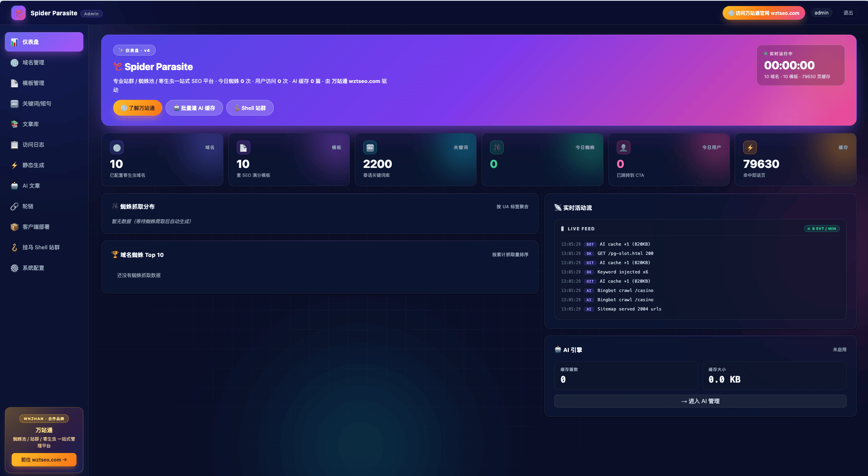Click the 进入 AI 管理 button
Screen dimensions: 868x476
tap(701, 401)
